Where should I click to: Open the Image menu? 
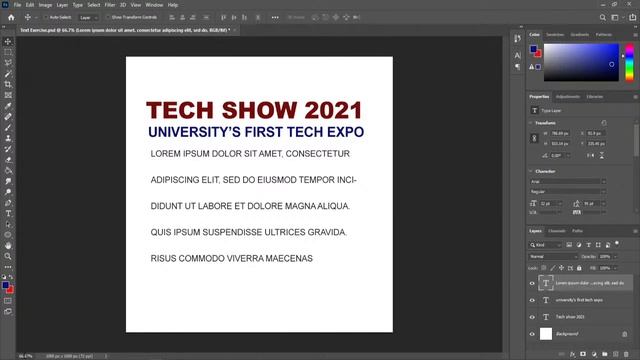click(x=45, y=5)
